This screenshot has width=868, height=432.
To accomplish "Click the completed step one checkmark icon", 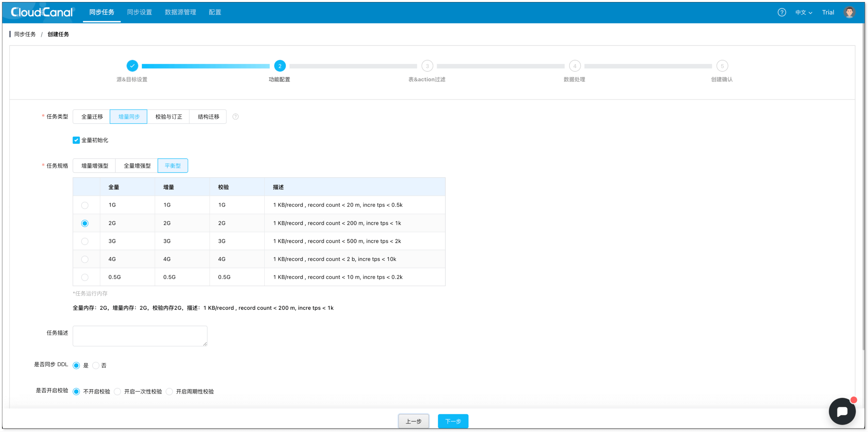I will click(x=132, y=66).
